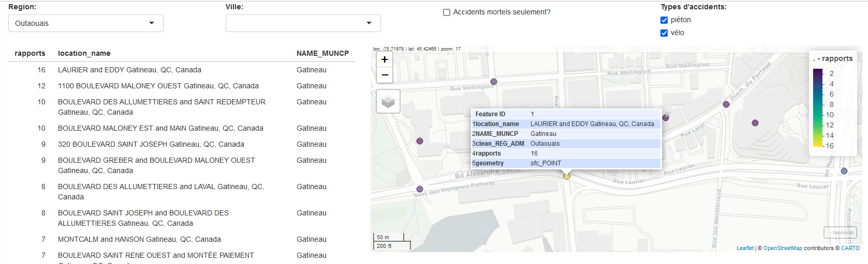Image resolution: width=868 pixels, height=264 pixels.
Task: Select row MONTCALM and HANSON Gatineau
Action: (182, 239)
